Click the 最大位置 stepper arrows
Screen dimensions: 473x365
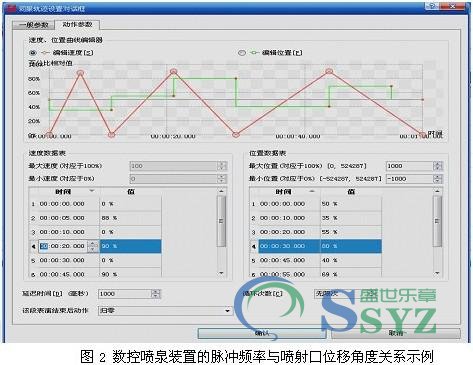pos(438,166)
